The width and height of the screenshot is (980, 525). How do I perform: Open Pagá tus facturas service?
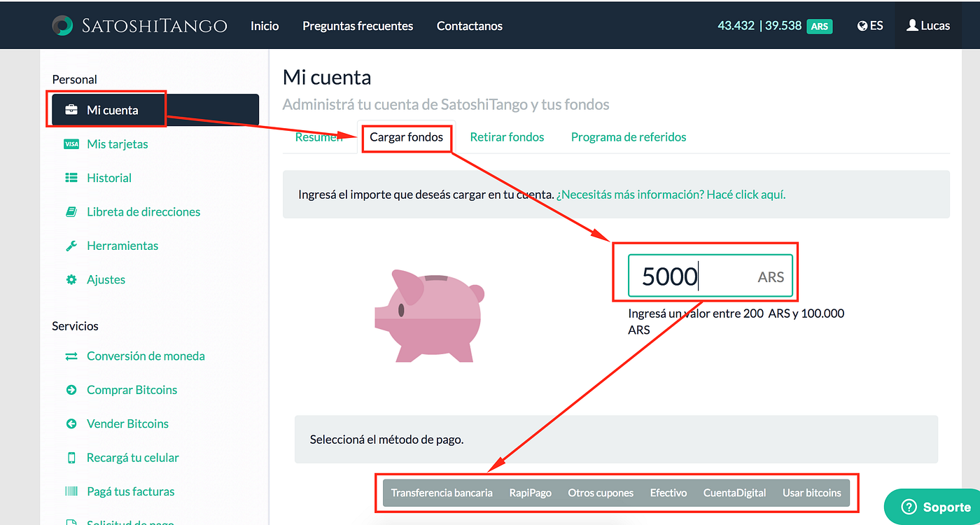coord(131,491)
